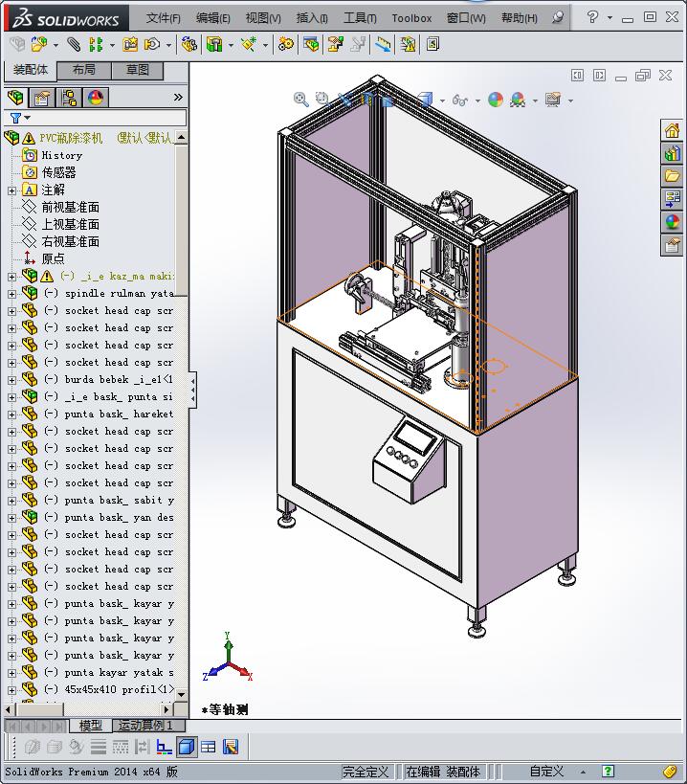Open the ConfigurationManager tab

click(69, 97)
